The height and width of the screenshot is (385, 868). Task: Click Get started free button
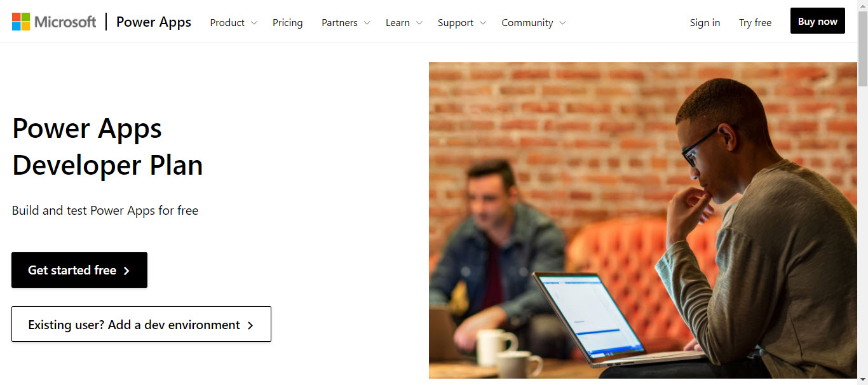79,270
